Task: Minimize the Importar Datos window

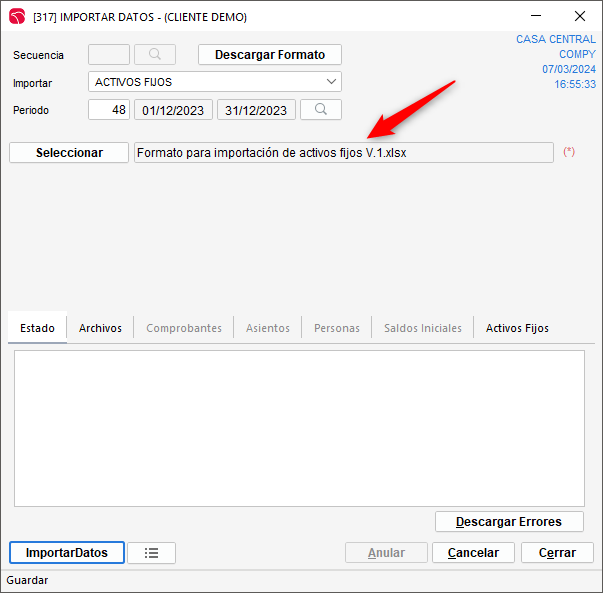Action: coord(534,17)
